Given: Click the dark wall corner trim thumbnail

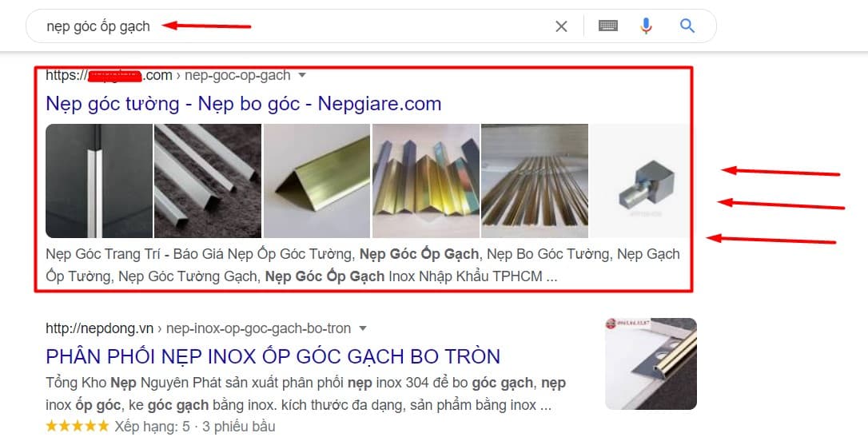Looking at the screenshot, I should tap(98, 181).
